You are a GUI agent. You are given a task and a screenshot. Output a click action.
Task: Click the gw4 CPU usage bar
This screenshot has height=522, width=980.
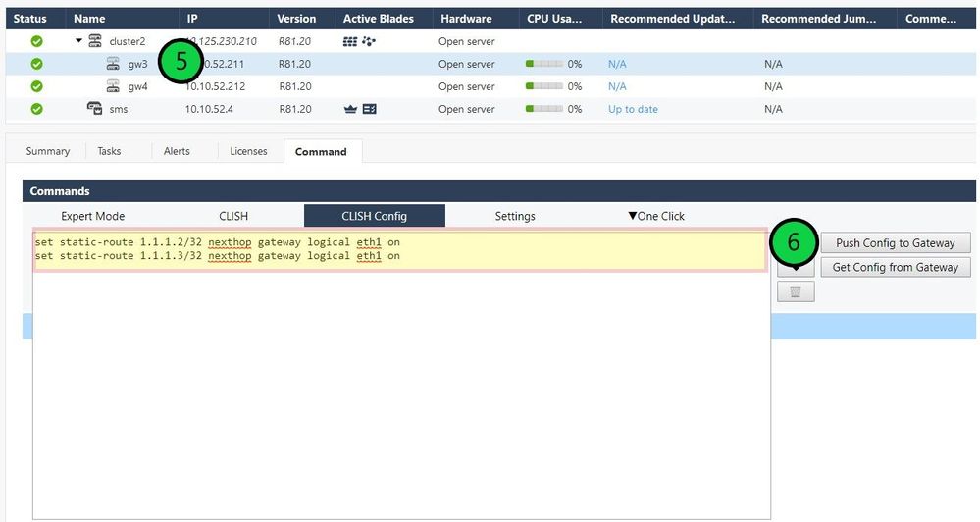click(544, 86)
